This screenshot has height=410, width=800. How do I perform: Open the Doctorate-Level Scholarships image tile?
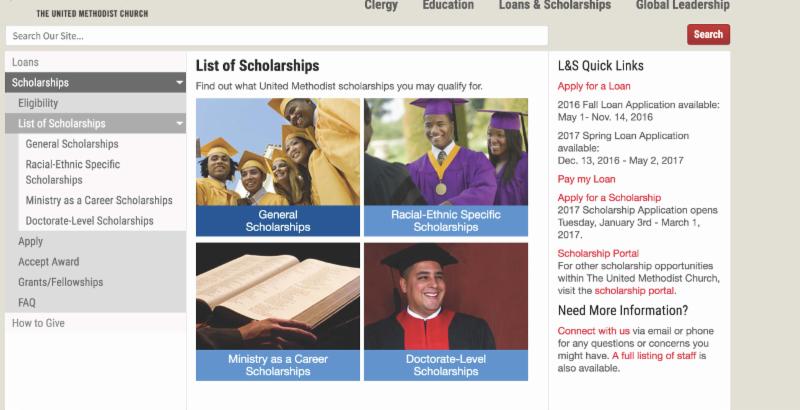pos(446,311)
